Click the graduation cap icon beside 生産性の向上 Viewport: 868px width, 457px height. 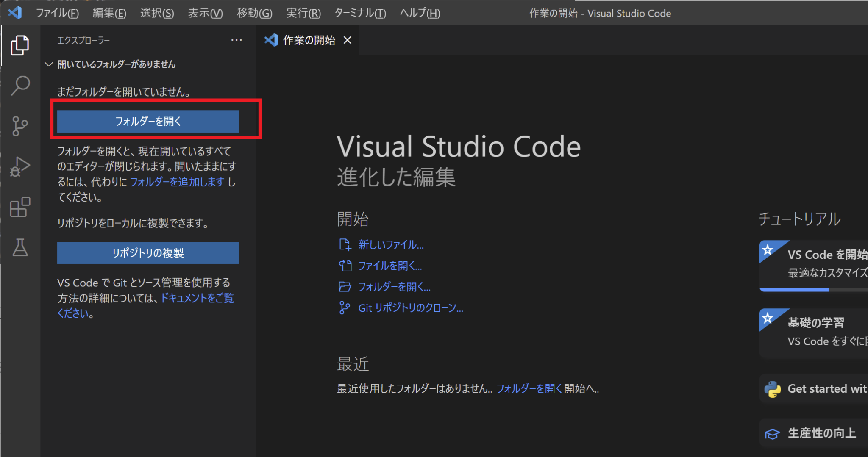click(x=773, y=433)
